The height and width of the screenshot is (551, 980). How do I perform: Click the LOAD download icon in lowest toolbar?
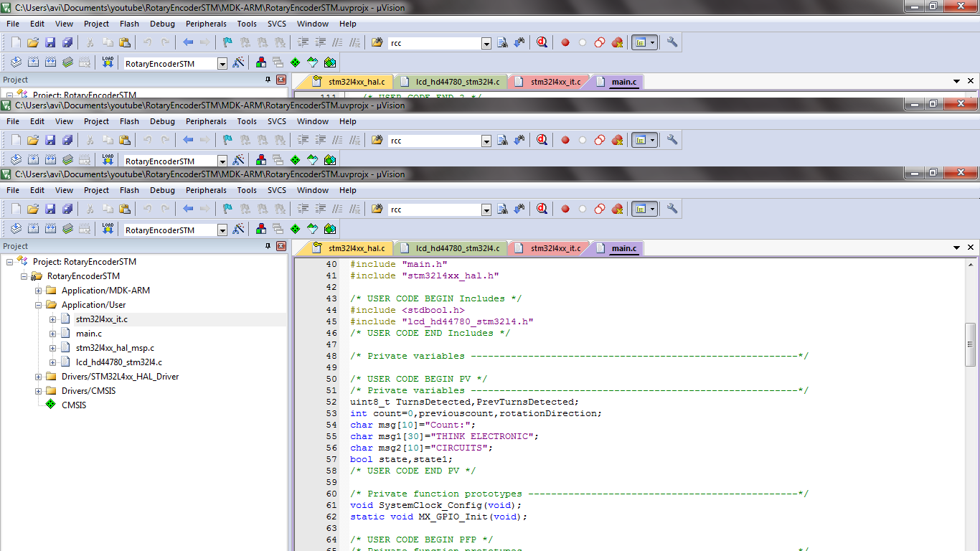pos(108,230)
